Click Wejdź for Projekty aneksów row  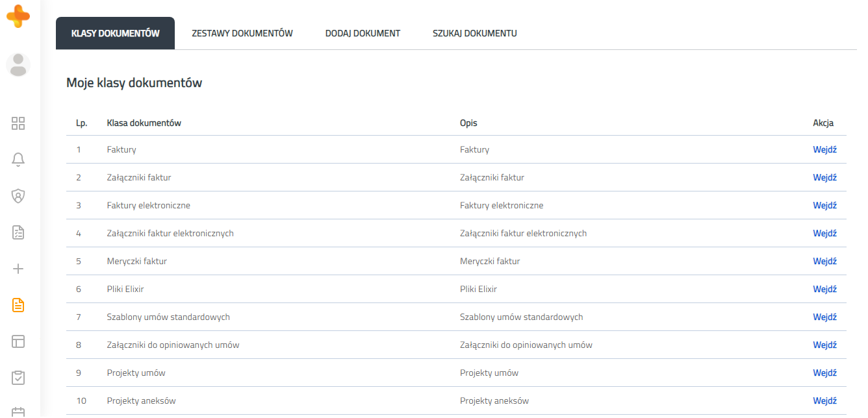coord(824,401)
